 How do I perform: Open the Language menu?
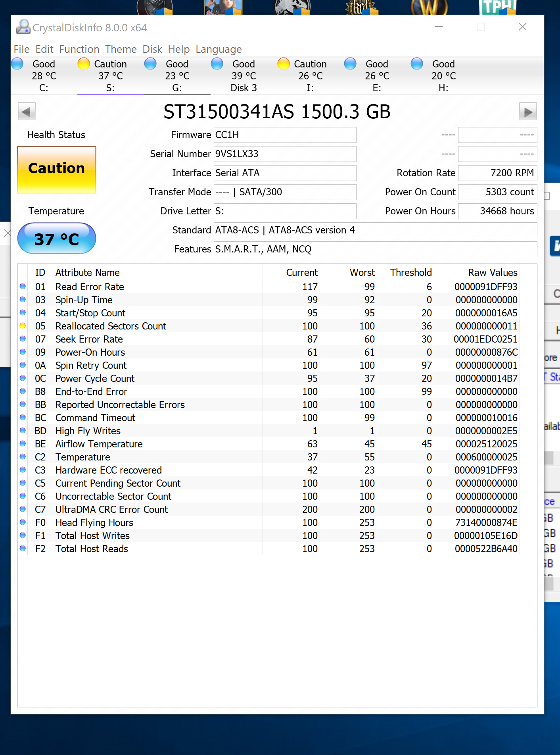(219, 49)
